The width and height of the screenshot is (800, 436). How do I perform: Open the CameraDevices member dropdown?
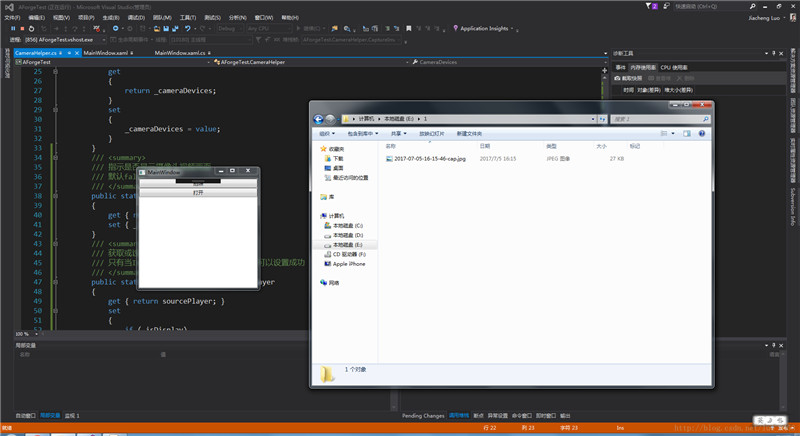pyautogui.click(x=606, y=62)
